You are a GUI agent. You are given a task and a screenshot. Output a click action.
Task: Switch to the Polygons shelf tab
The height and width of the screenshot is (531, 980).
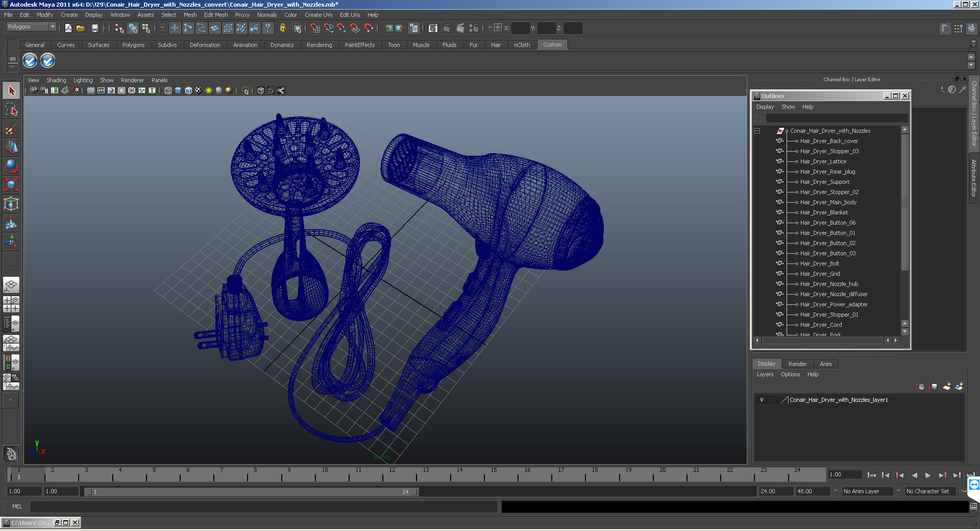[x=133, y=45]
